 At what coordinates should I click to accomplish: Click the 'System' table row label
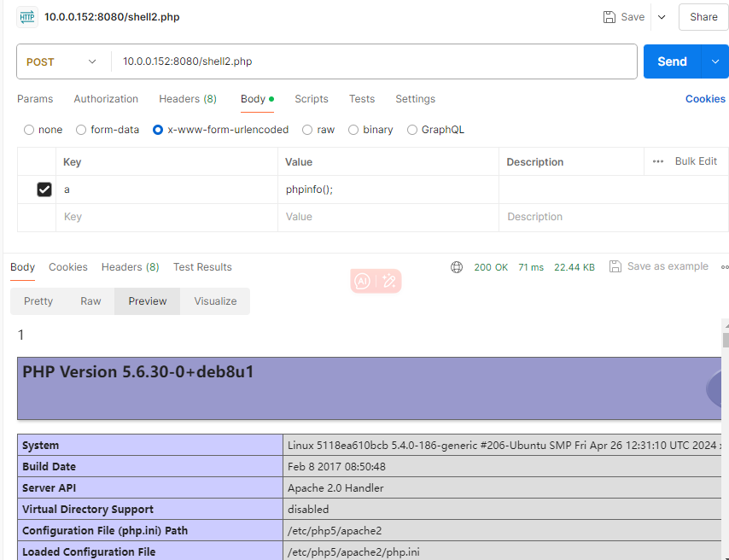coord(40,445)
